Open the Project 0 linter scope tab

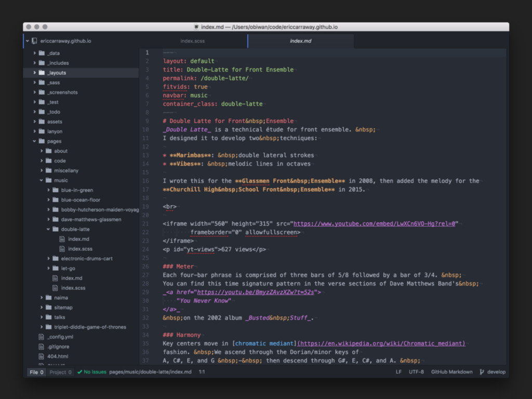coord(60,372)
